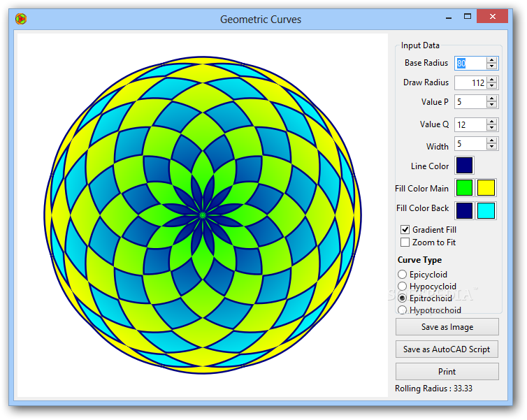Viewport: 527px width, 420px height.
Task: Close the Geometric Curves window
Action: (x=492, y=17)
